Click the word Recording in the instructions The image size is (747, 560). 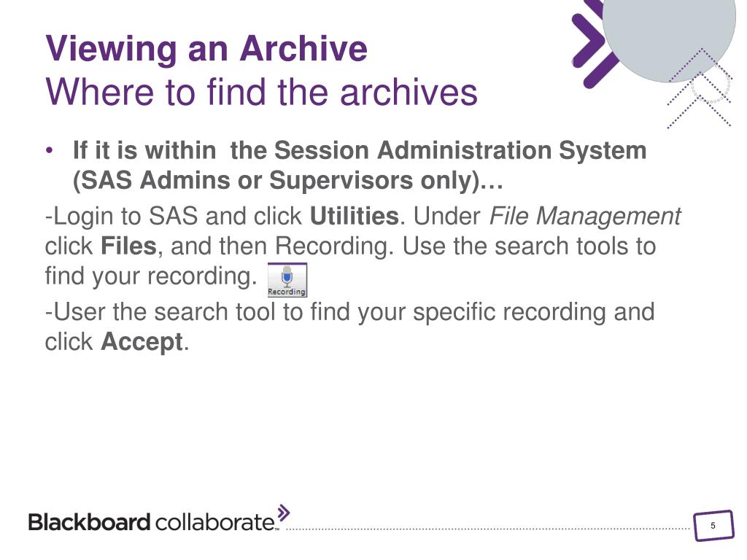(334, 246)
